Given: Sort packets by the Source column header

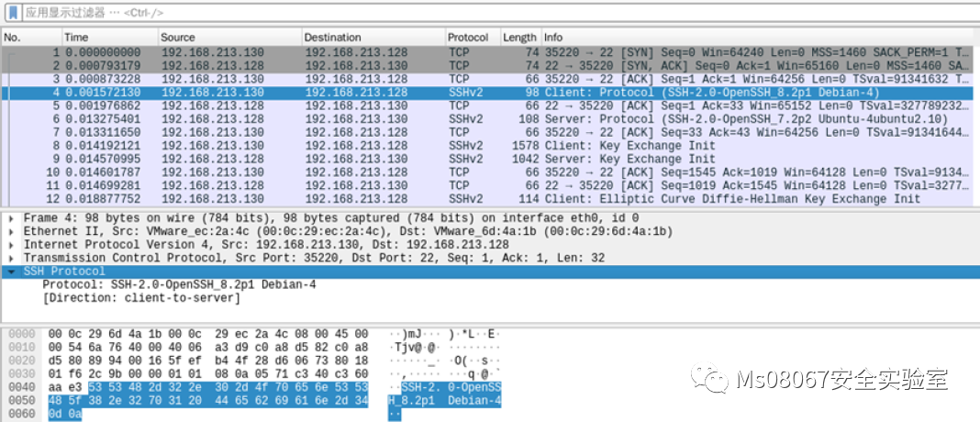Looking at the screenshot, I should tap(230, 38).
